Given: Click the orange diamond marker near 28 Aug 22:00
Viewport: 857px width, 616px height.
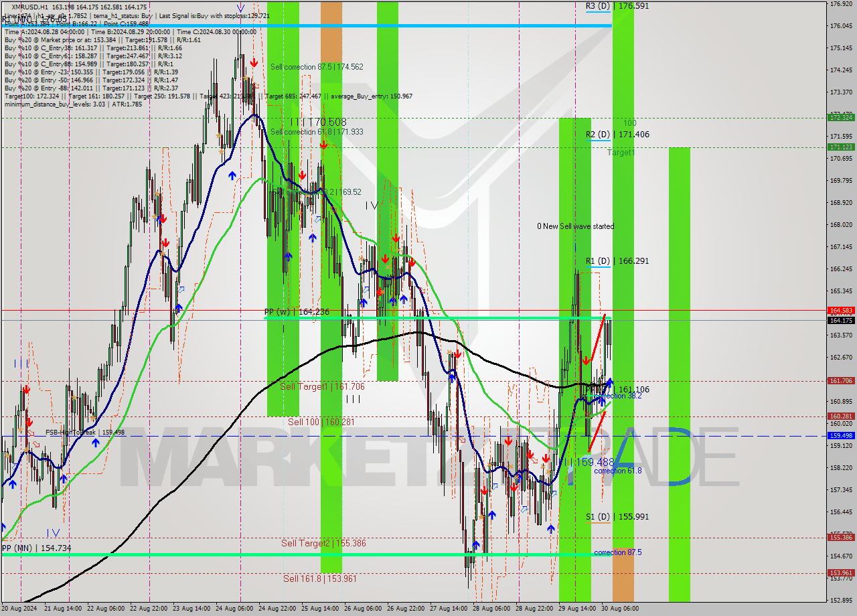Looking at the screenshot, I should click(x=542, y=467).
